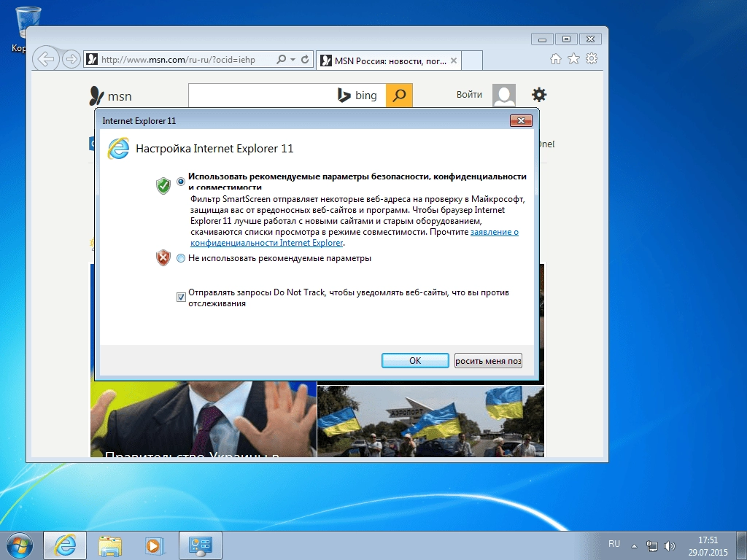Show hidden tray icons arrow
The height and width of the screenshot is (560, 747).
(x=634, y=546)
